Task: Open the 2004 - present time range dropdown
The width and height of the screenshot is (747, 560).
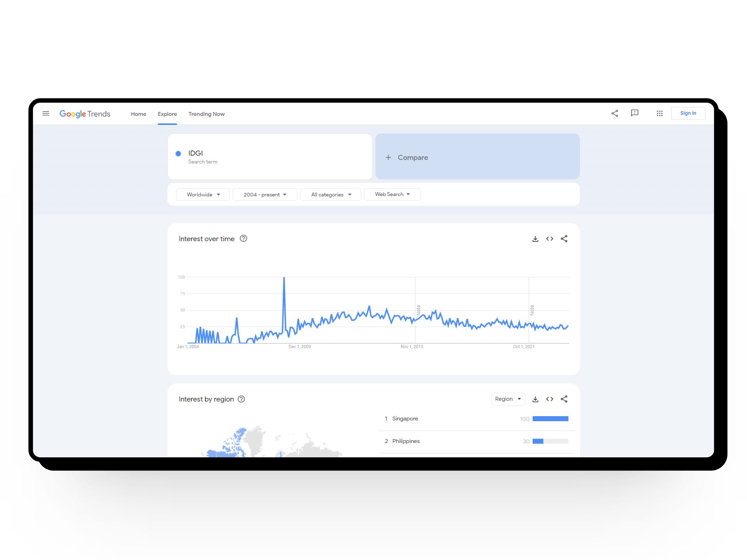Action: [265, 194]
